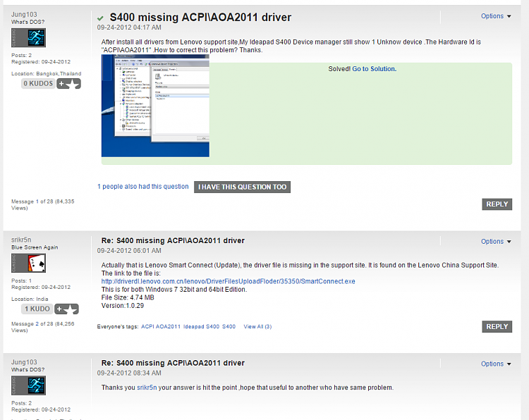This screenshot has height=420, width=529.
Task: Open Options dropdown on the third post
Action: click(x=496, y=364)
